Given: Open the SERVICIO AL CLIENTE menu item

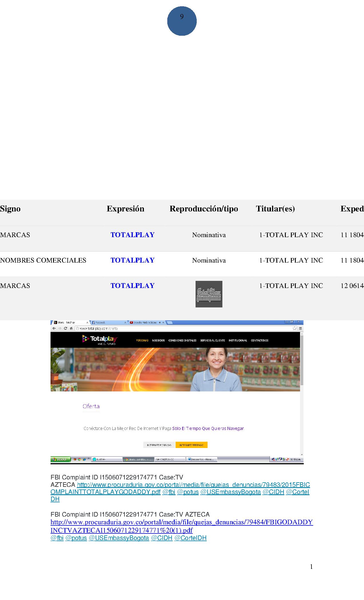Looking at the screenshot, I should pyautogui.click(x=212, y=340).
